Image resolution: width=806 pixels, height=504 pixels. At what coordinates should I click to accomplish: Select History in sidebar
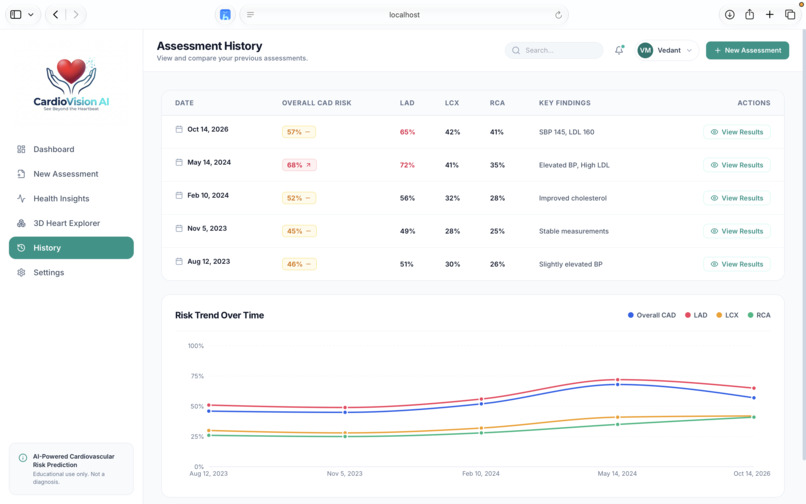(x=71, y=248)
